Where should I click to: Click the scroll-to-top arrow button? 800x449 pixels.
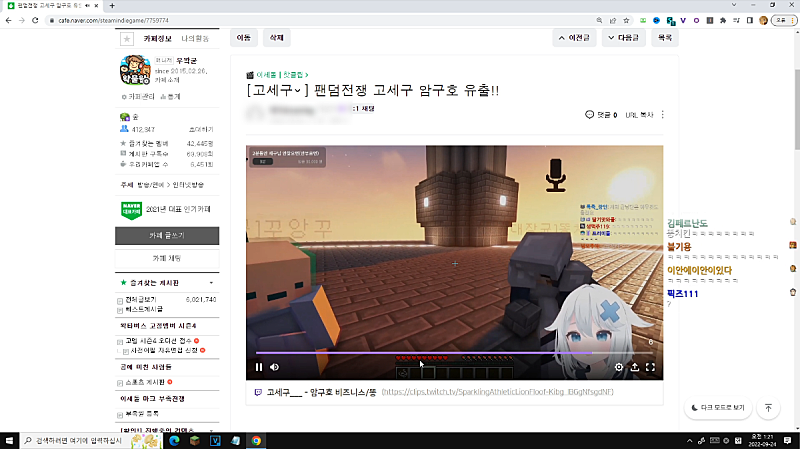pyautogui.click(x=768, y=408)
